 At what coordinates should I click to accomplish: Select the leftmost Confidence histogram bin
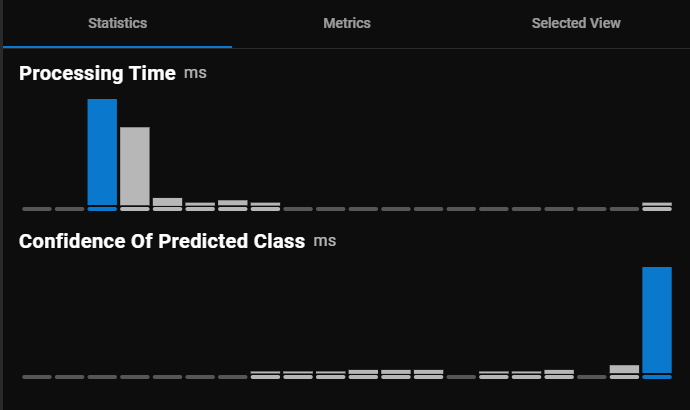pos(37,376)
